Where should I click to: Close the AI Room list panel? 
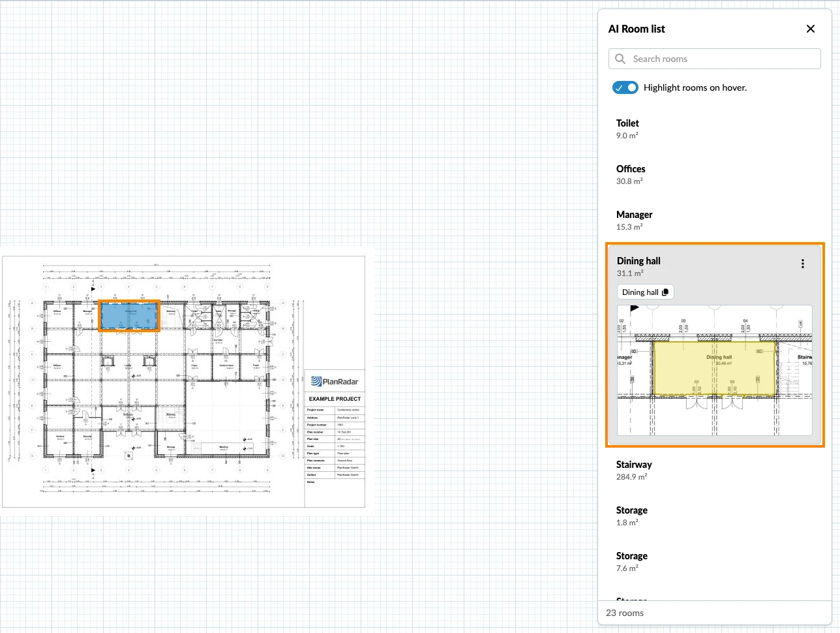[811, 29]
